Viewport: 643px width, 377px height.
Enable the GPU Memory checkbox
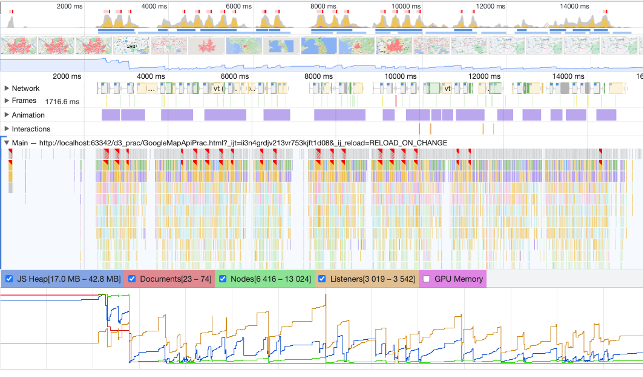[x=426, y=279]
